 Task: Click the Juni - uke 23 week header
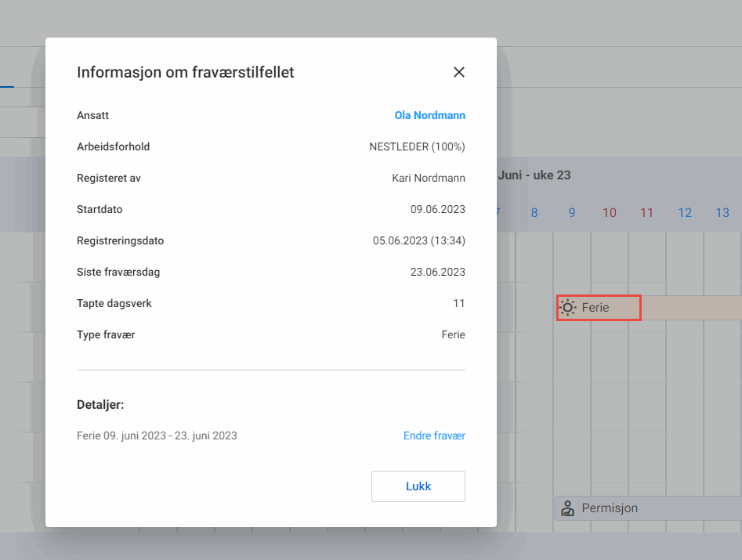(x=534, y=175)
